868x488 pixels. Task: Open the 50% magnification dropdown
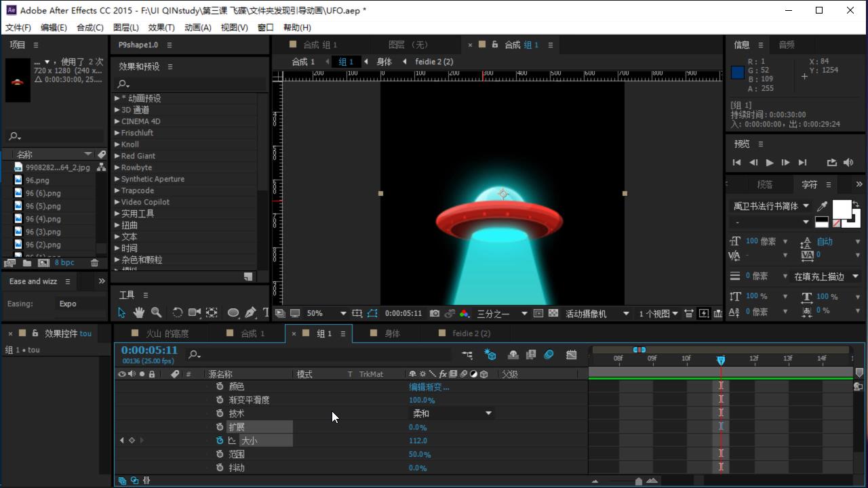pos(326,314)
